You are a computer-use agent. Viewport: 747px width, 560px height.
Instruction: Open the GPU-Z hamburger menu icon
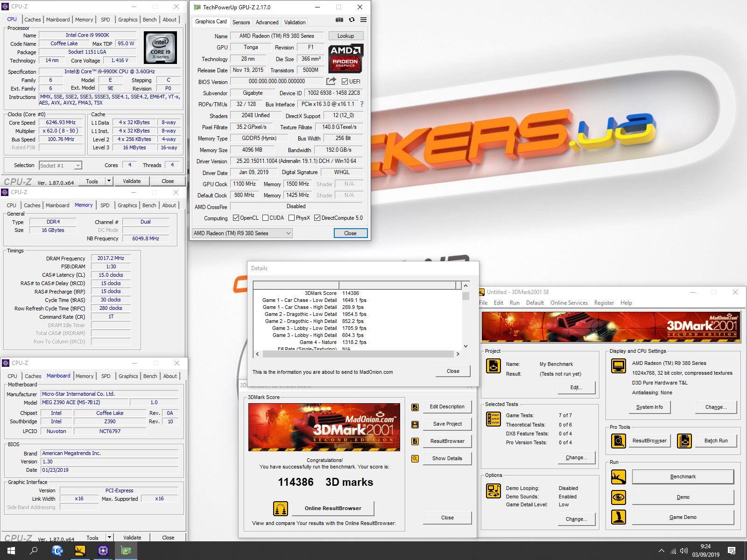click(x=363, y=20)
